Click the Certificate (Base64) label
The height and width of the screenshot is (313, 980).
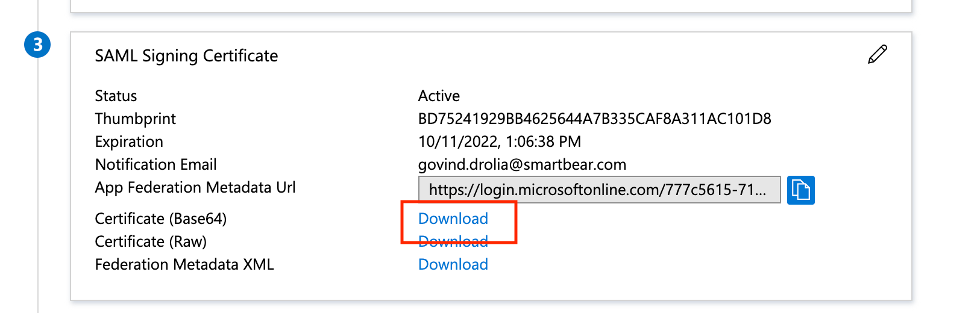[x=160, y=218]
